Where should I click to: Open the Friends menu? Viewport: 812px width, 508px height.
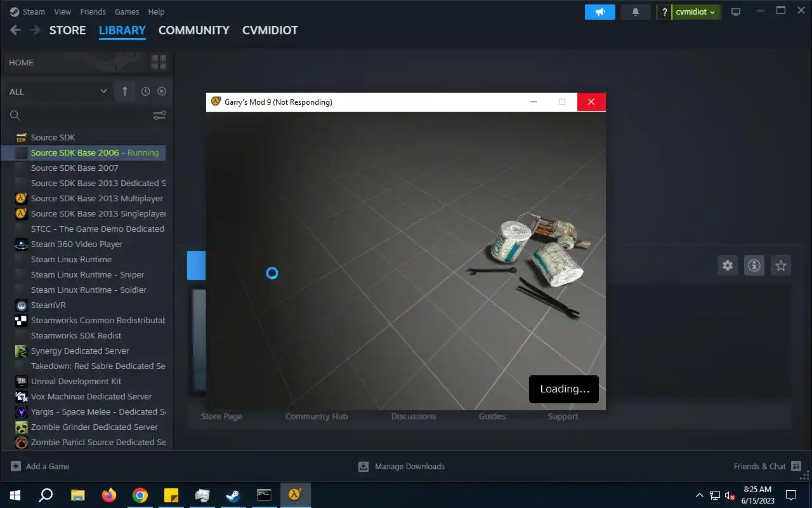coord(93,11)
